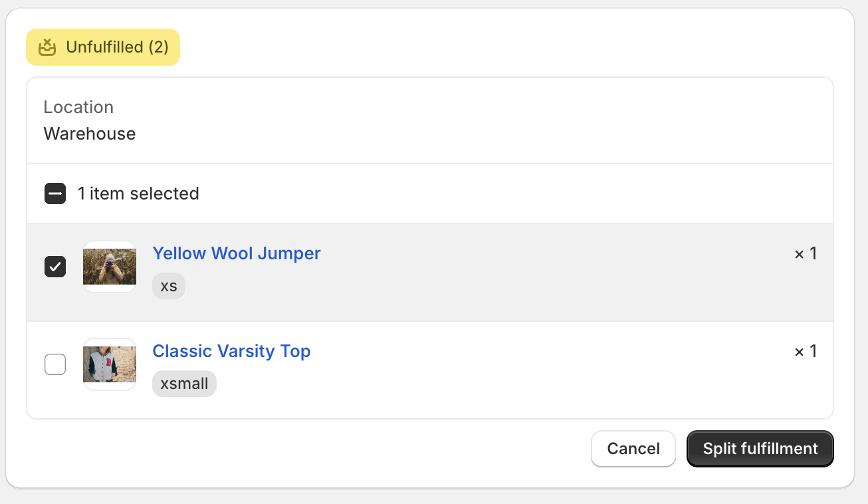
Task: Open the Classic Varsity Top product link
Action: (x=231, y=351)
